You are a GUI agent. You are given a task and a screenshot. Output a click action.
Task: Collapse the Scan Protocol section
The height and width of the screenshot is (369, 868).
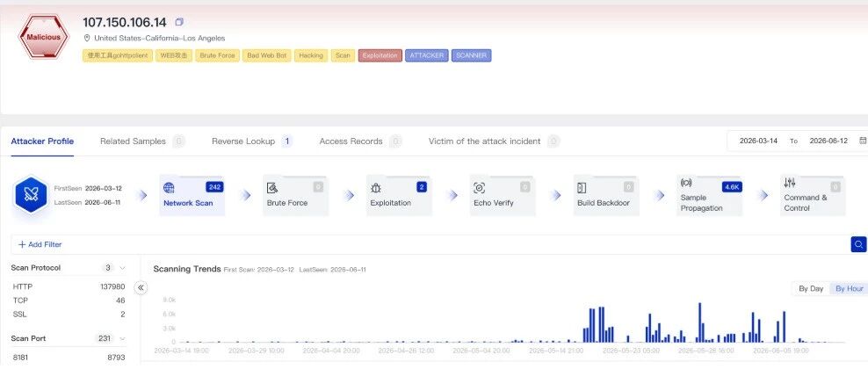122,268
